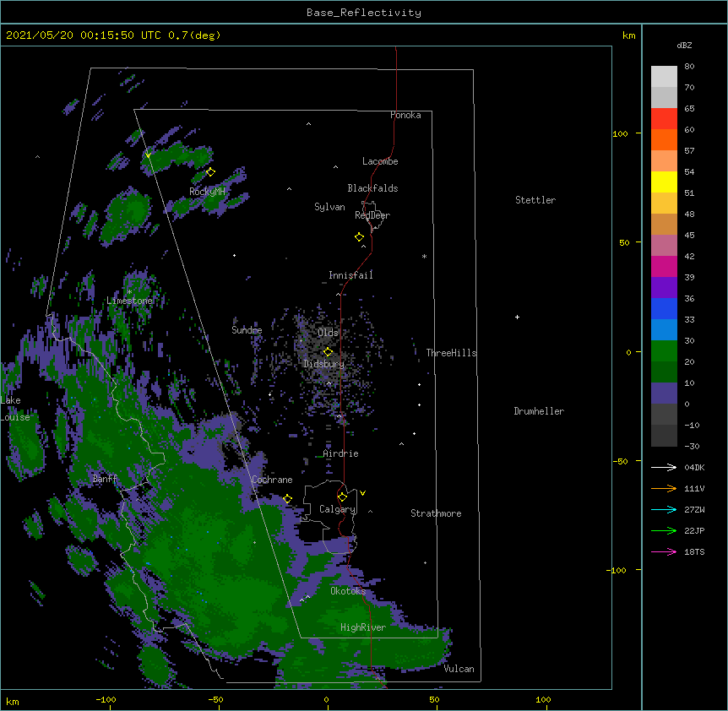Click the magenta 39 dBZ color swatch
The height and width of the screenshot is (711, 728).
(664, 266)
